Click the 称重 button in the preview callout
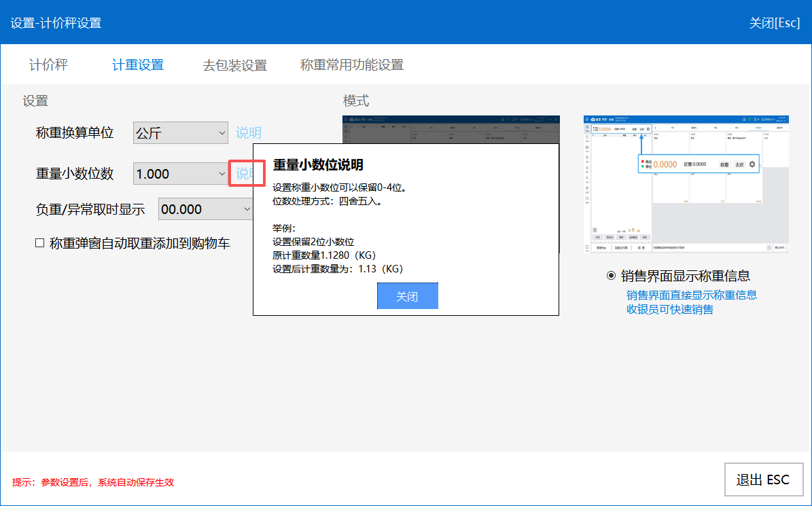 (x=724, y=164)
